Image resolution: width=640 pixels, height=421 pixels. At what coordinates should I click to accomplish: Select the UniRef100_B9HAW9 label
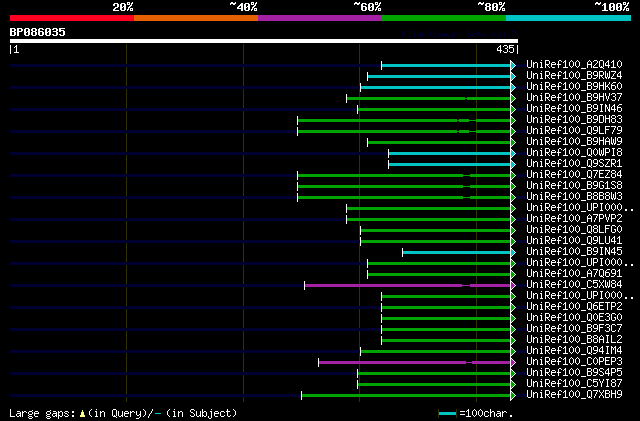coord(574,142)
